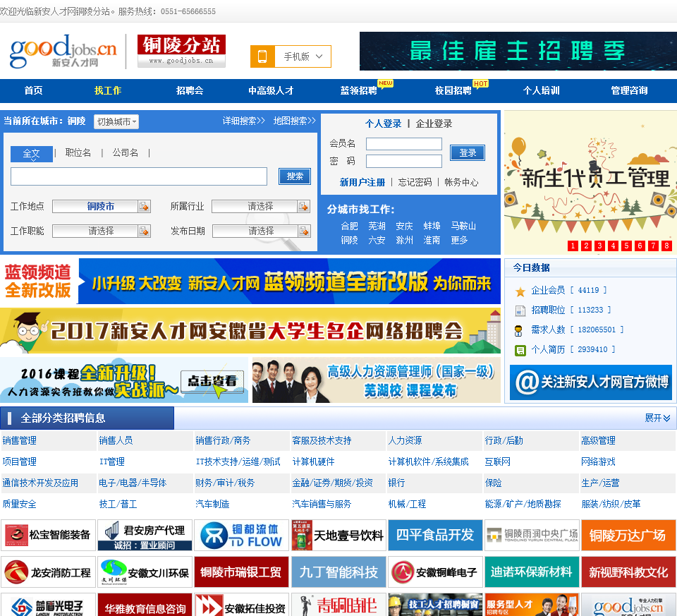677x616 pixels.
Task: Click the 登录 login button
Action: [467, 152]
